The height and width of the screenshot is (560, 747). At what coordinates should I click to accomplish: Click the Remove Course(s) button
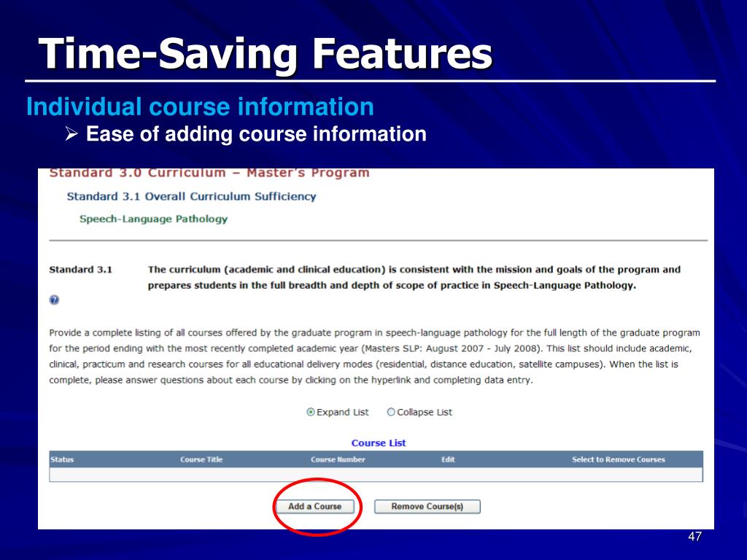tap(427, 507)
